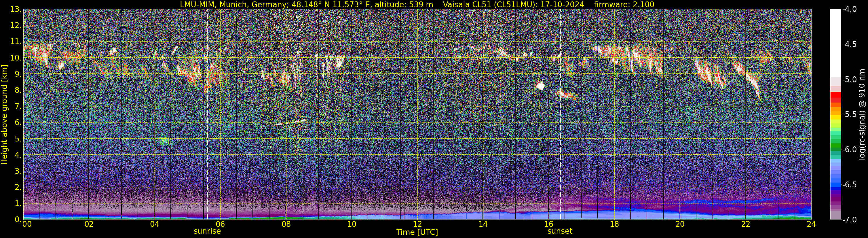
Task: Click time axis tick label '24'
Action: pos(811,224)
